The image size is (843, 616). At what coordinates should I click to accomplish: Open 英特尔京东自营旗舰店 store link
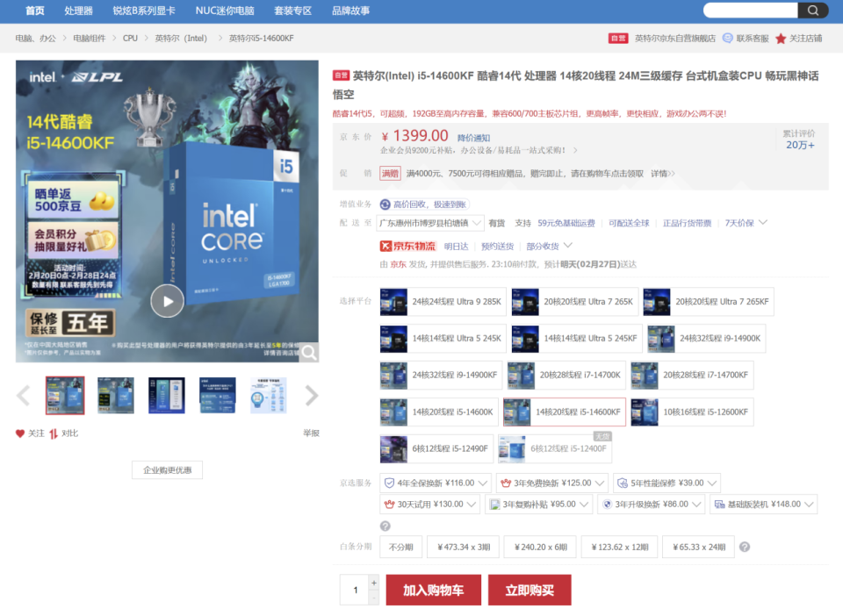(675, 39)
